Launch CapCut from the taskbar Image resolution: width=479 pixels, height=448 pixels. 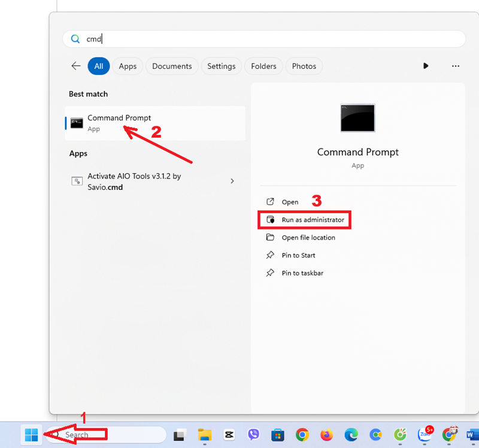point(229,435)
